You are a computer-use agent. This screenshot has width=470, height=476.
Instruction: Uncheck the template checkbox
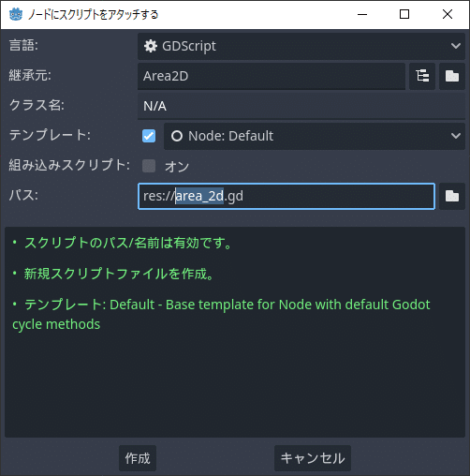(149, 136)
